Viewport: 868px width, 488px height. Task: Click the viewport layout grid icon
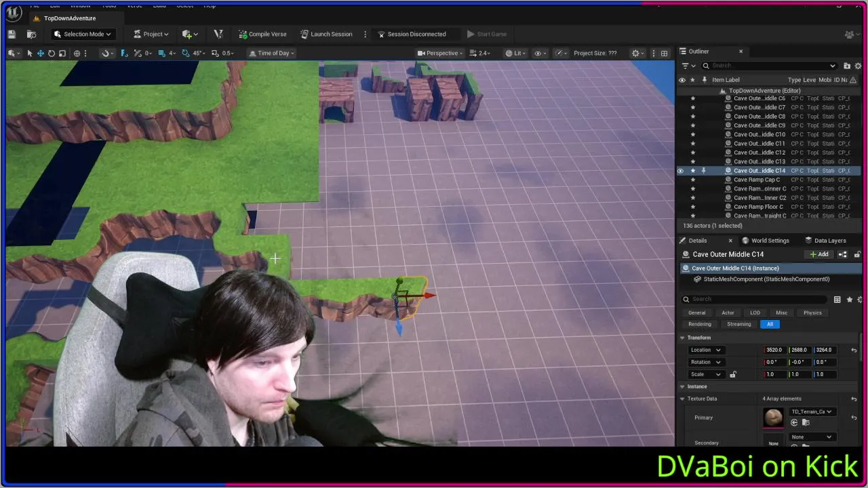point(664,53)
